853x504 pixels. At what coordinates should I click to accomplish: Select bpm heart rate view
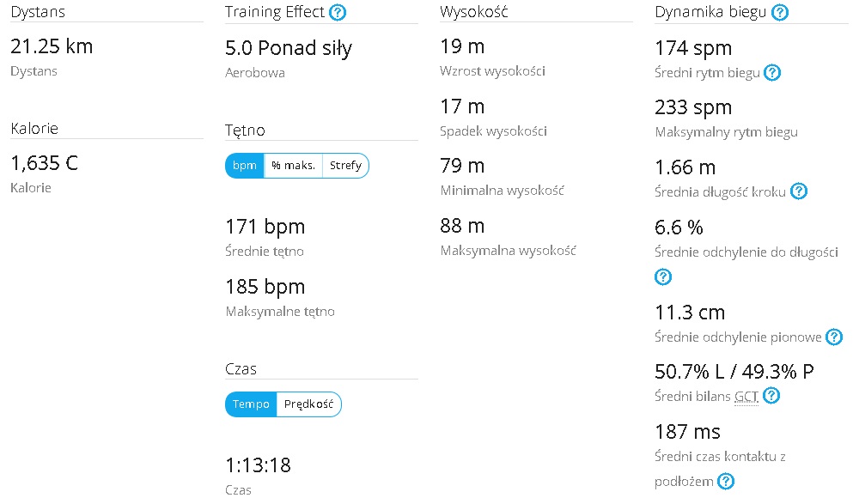click(x=245, y=166)
